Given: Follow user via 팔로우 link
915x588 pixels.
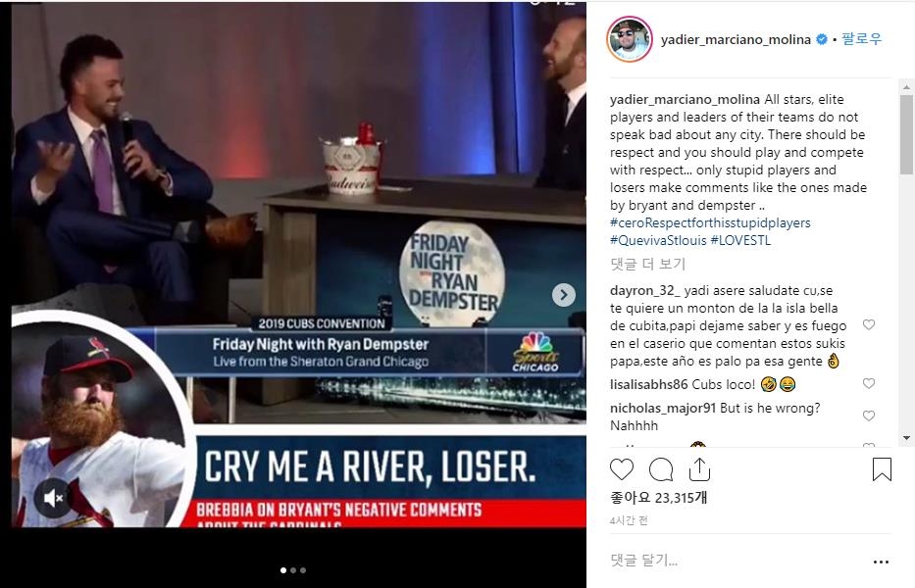Looking at the screenshot, I should coord(861,39).
